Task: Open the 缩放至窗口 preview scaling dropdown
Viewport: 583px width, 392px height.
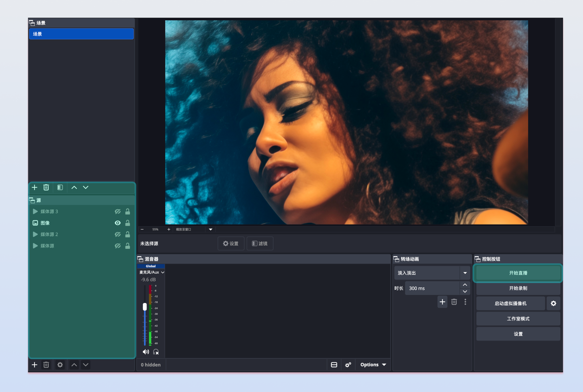Action: [211, 229]
